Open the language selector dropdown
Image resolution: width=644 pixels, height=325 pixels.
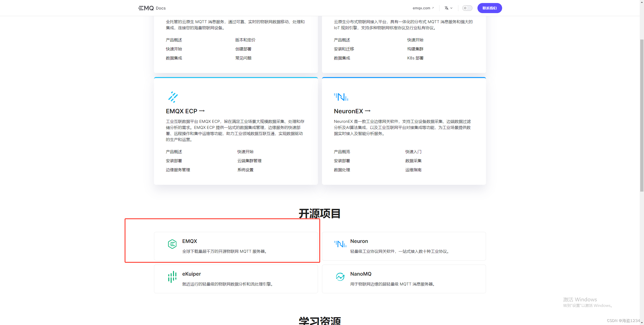(x=448, y=8)
